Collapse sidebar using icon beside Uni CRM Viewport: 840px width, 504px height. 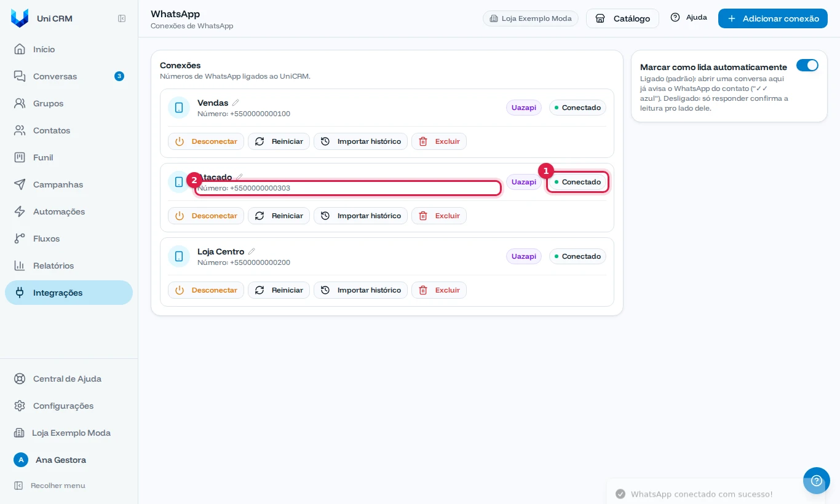coord(122,18)
